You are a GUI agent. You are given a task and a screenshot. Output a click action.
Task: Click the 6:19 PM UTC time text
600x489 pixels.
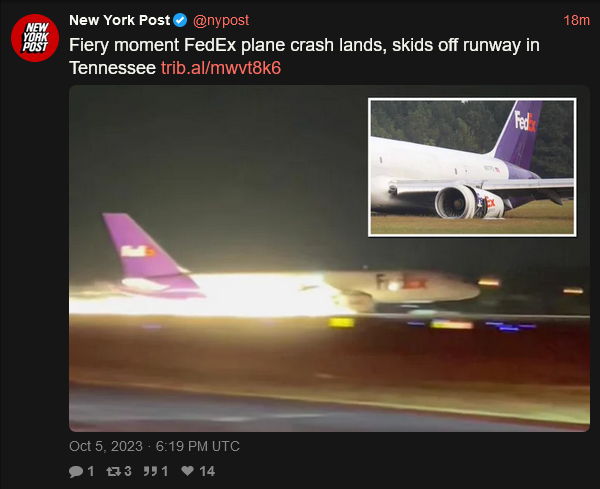click(x=197, y=446)
